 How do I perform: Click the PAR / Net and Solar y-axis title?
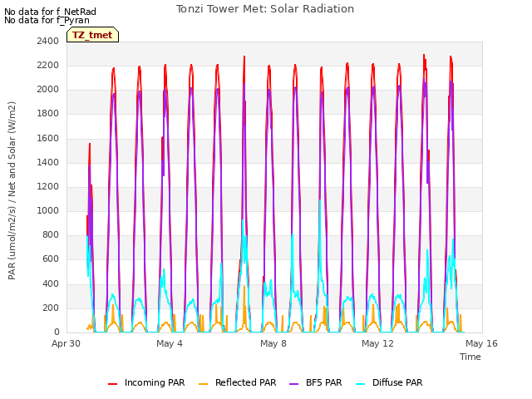point(12,190)
